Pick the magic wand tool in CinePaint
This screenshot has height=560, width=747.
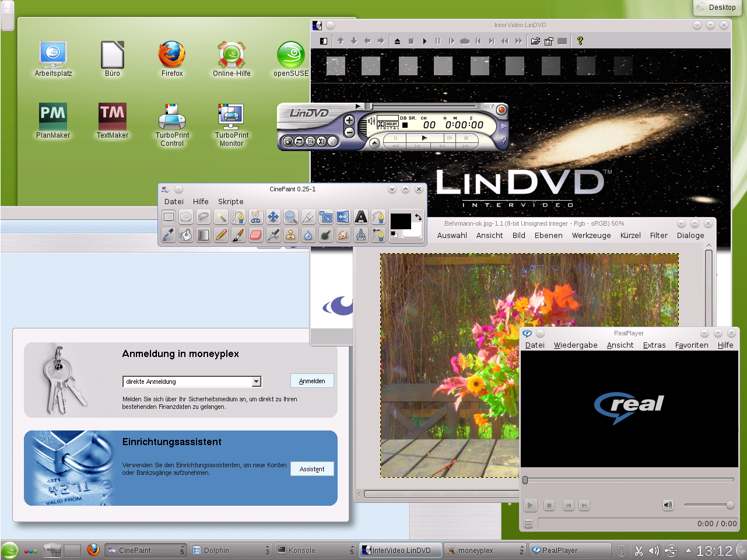(x=221, y=217)
